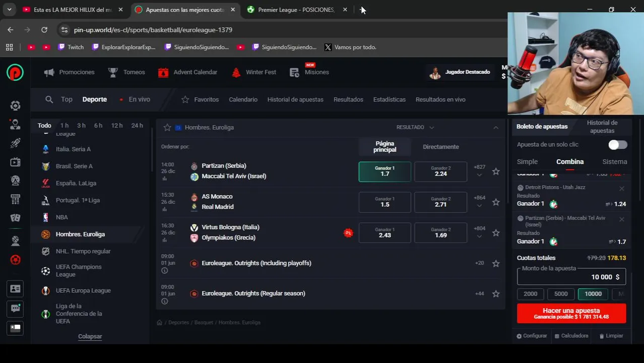Open browser tab search dropdown arrow
The image size is (644, 363).
pyautogui.click(x=9, y=10)
